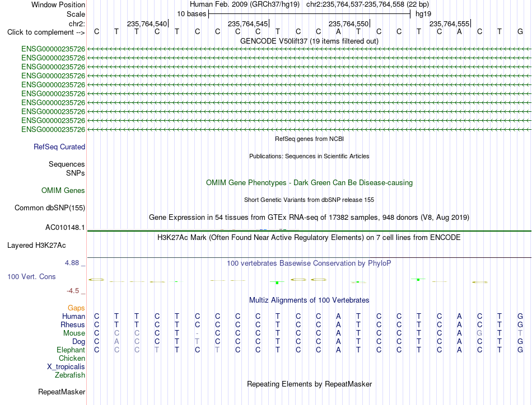
Task: Select the Elephant alignment row label
Action: (71, 350)
